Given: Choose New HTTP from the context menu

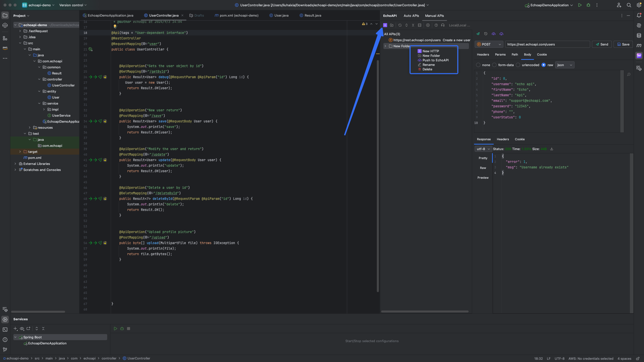Looking at the screenshot, I should (x=431, y=51).
